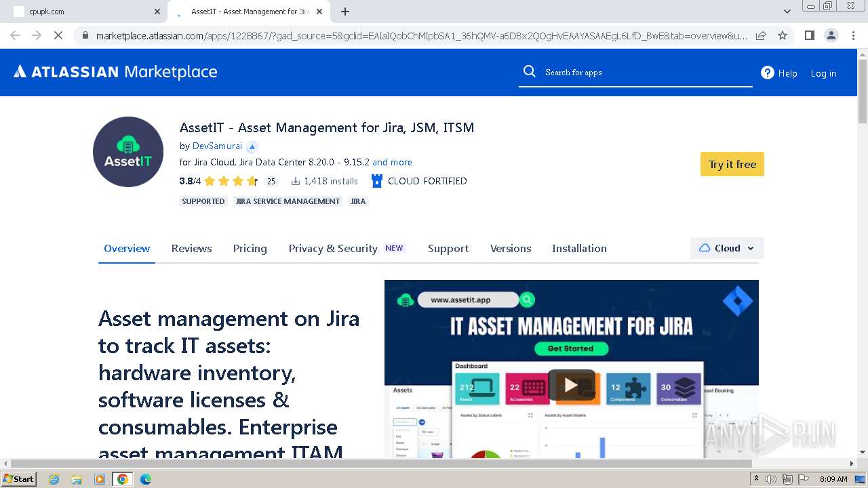Click the volume icon in system tray

click(x=771, y=479)
